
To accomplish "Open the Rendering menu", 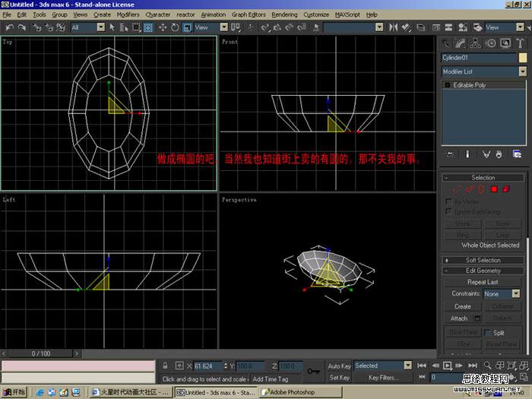I will pyautogui.click(x=284, y=14).
